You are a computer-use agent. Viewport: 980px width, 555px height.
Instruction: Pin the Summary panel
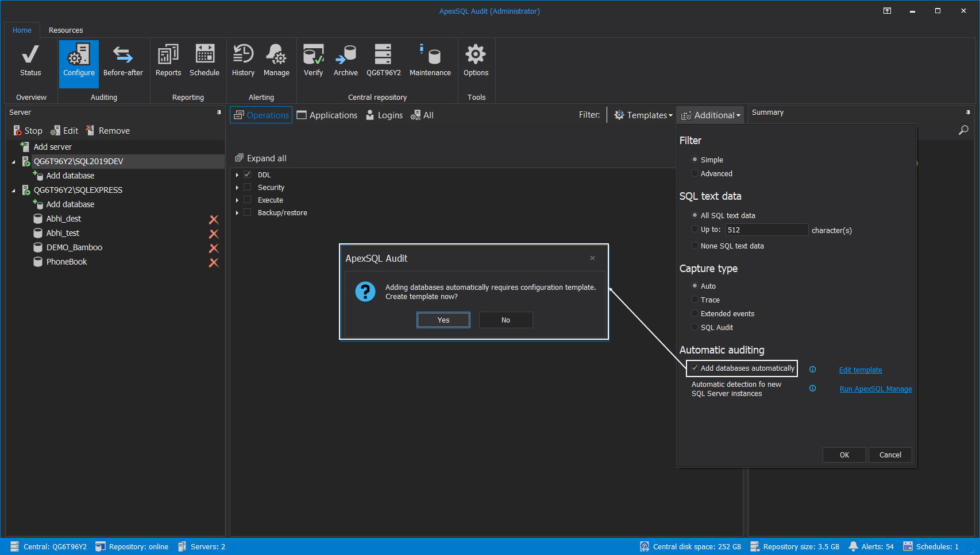pyautogui.click(x=968, y=112)
